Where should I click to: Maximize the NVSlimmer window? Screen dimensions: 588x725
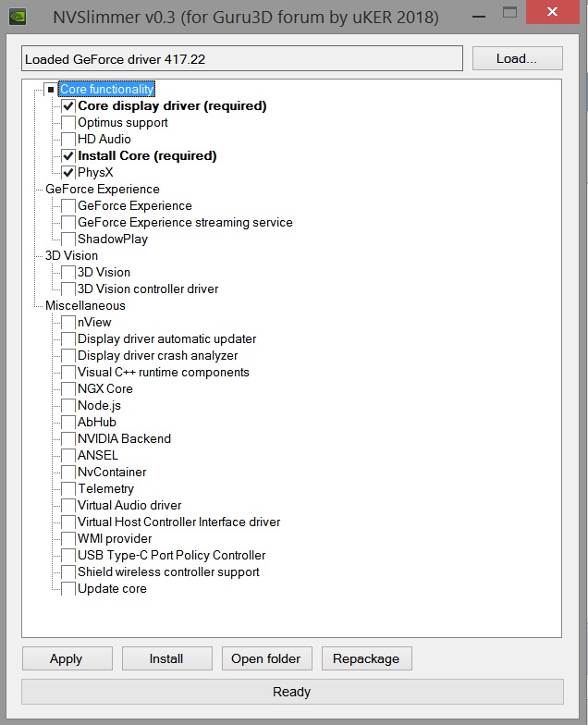510,13
